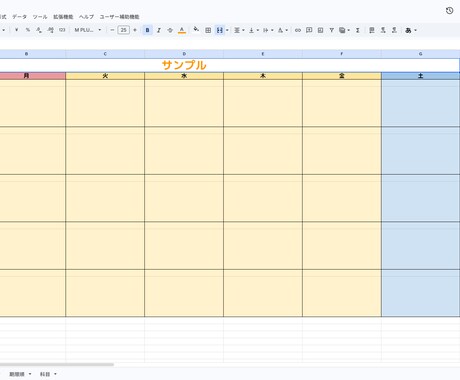Insert comment icon
Screen dimensions: 460x380
pos(309,30)
